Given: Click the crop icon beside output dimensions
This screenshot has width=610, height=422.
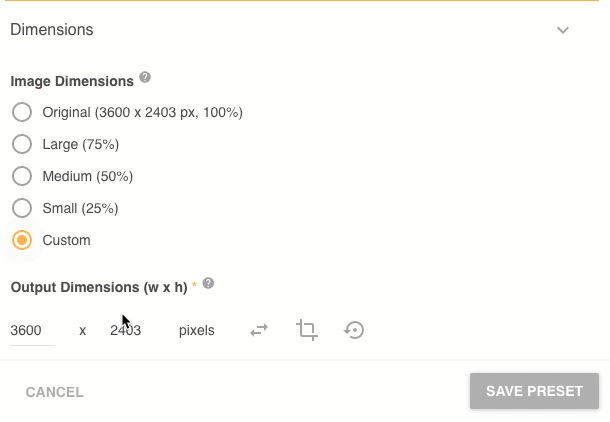Looking at the screenshot, I should [x=307, y=330].
